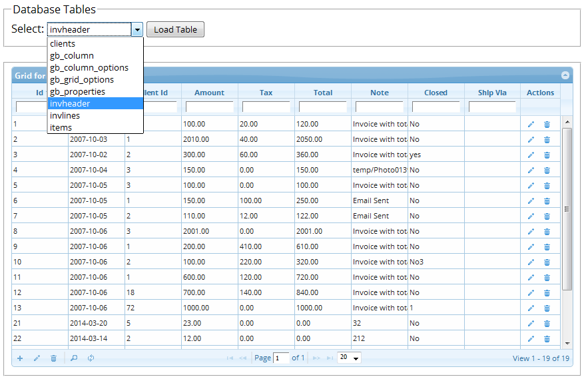Screen dimensions: 588x383
Task: Click the vertical scrollbar down arrow
Action: tap(567, 343)
